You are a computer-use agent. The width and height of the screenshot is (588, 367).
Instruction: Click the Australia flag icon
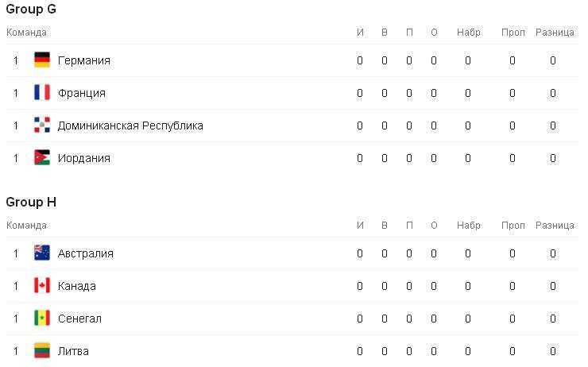(42, 253)
